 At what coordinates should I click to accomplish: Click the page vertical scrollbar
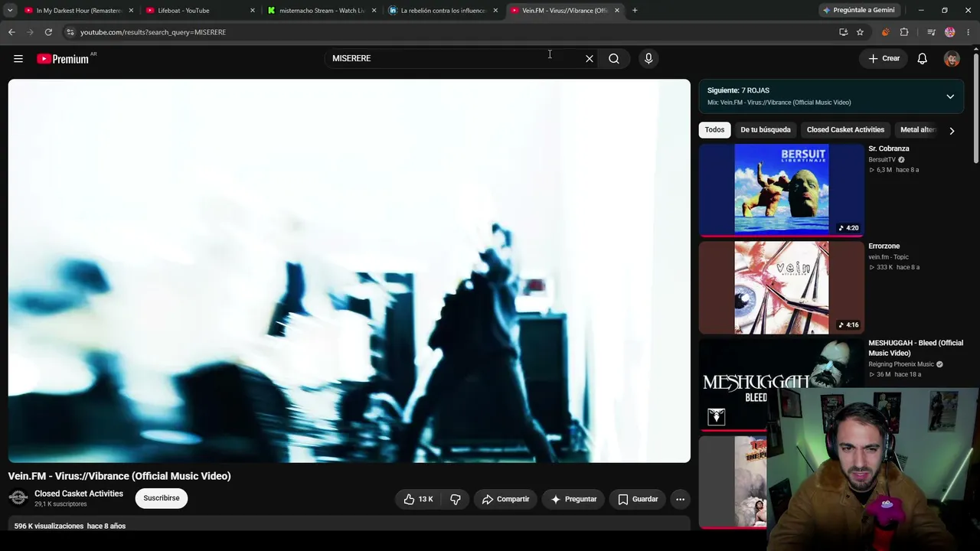(976, 107)
